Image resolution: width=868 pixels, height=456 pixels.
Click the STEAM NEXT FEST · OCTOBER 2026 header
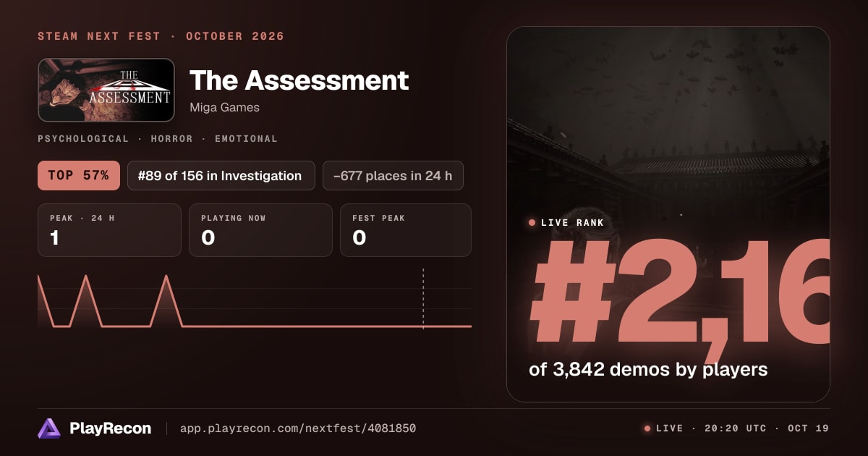[x=161, y=36]
